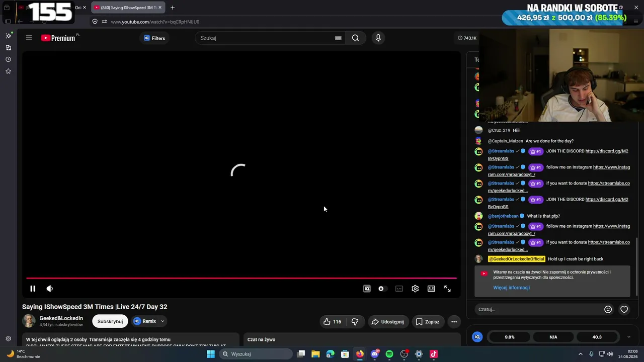Click @GeekedOrLockedInOfficial highlighted name
Viewport: 644px width, 362px height.
[x=517, y=259]
